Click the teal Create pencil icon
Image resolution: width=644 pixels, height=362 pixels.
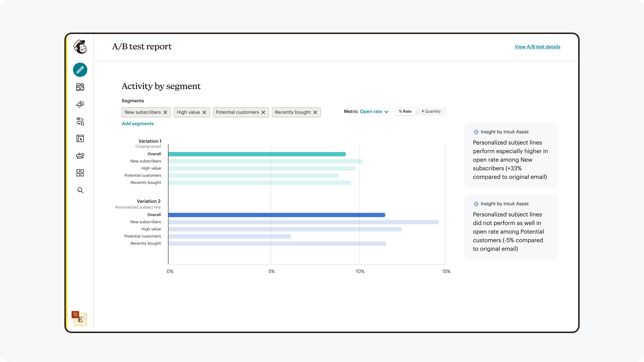click(x=80, y=70)
